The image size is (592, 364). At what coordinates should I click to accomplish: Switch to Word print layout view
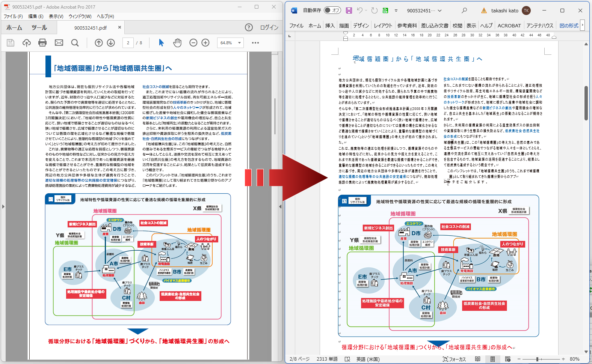click(x=492, y=359)
